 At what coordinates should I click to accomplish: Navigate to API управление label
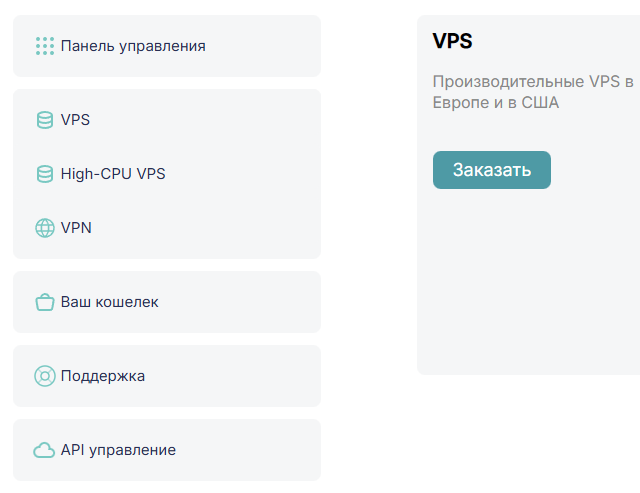click(x=118, y=450)
